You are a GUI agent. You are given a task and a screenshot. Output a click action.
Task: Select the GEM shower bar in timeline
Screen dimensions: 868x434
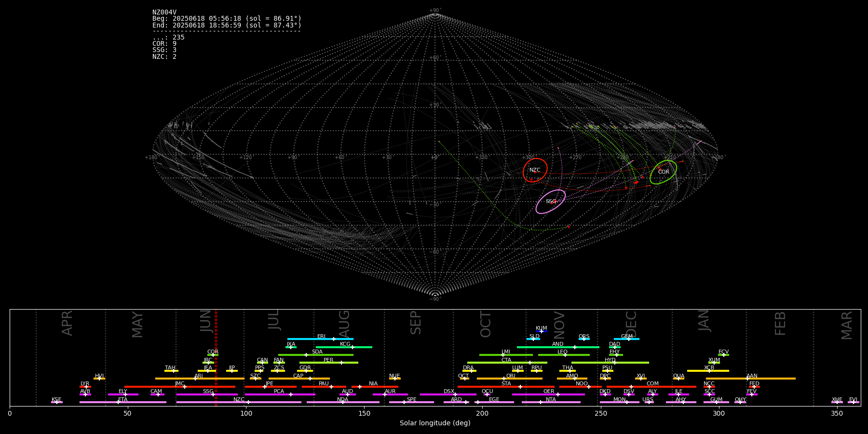pyautogui.click(x=626, y=339)
